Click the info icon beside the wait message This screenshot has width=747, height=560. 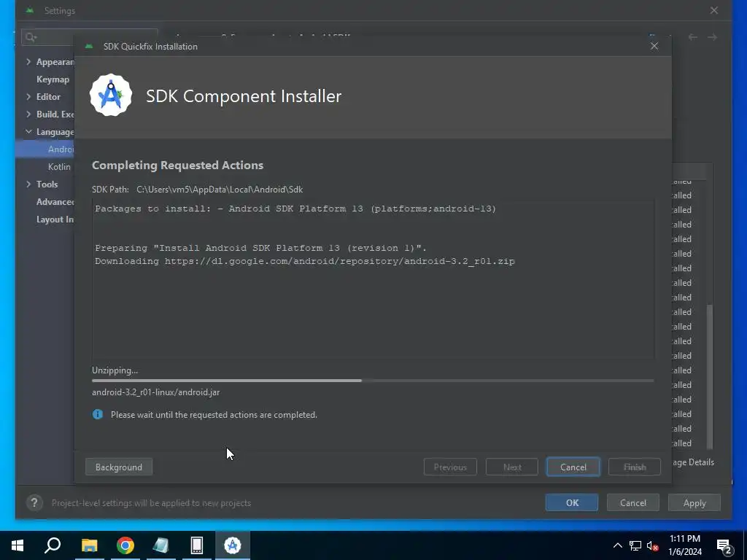tap(98, 414)
